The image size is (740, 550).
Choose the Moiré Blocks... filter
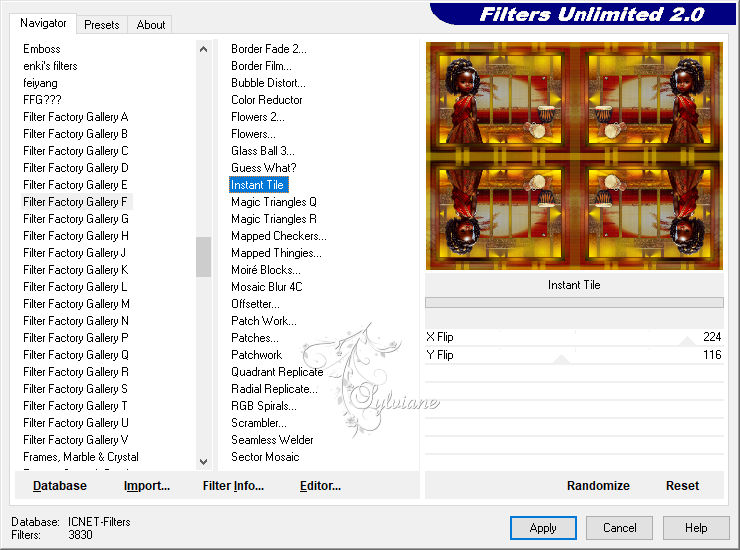266,270
